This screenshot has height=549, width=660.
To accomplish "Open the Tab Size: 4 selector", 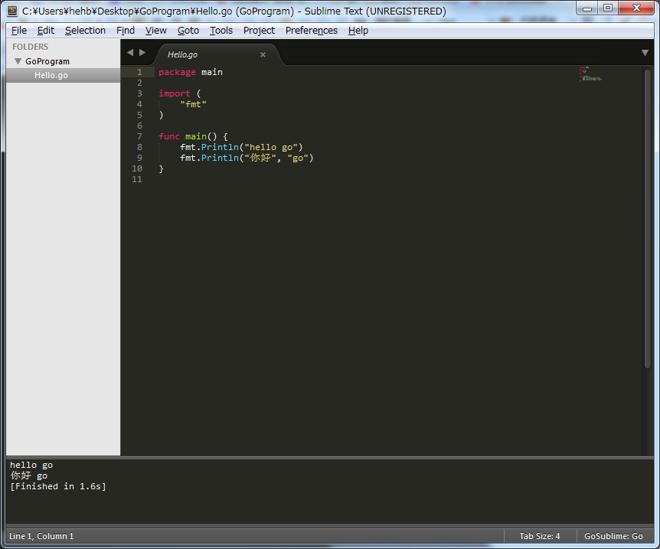I will tap(539, 536).
